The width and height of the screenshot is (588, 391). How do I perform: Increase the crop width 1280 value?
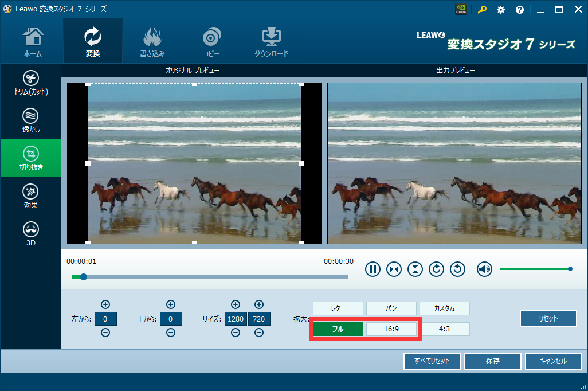[x=235, y=304]
